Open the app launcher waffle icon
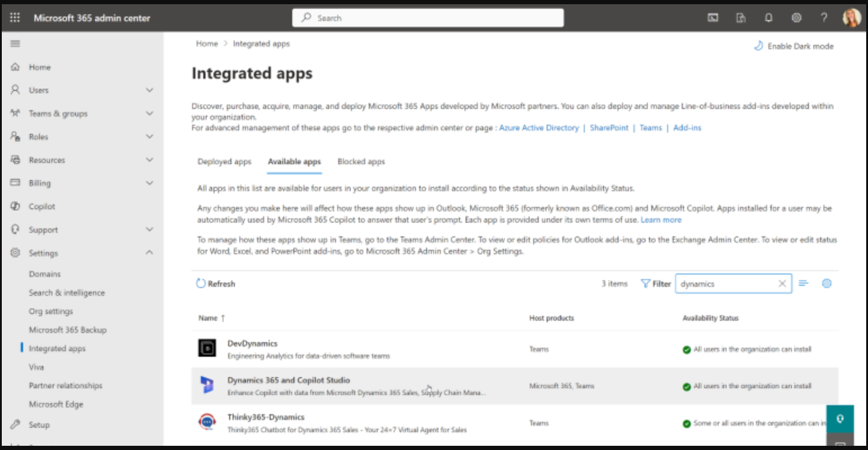This screenshot has width=868, height=450. coord(15,18)
